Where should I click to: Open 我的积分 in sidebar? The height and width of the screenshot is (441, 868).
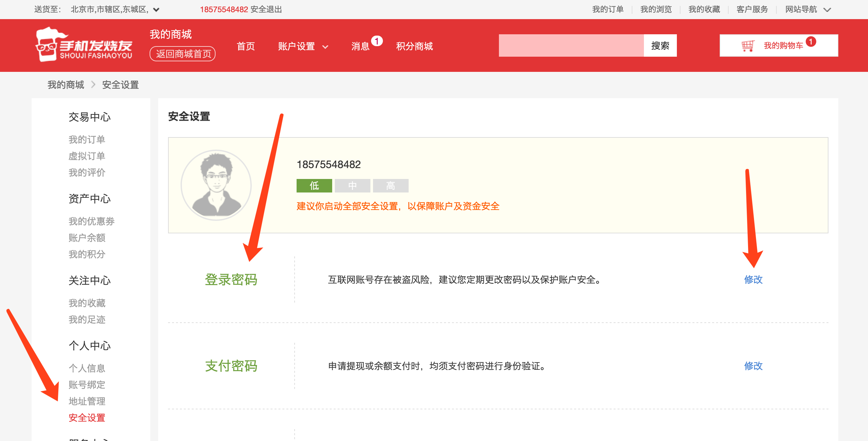tap(87, 254)
